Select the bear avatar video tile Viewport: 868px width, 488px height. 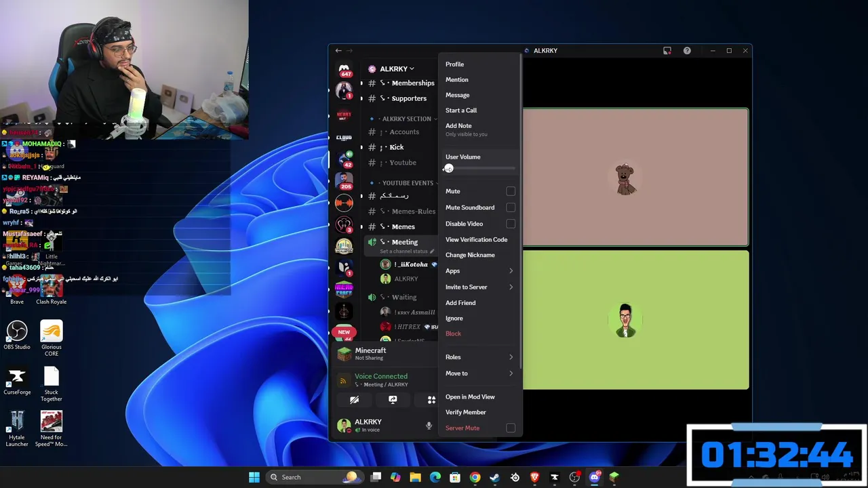(635, 178)
